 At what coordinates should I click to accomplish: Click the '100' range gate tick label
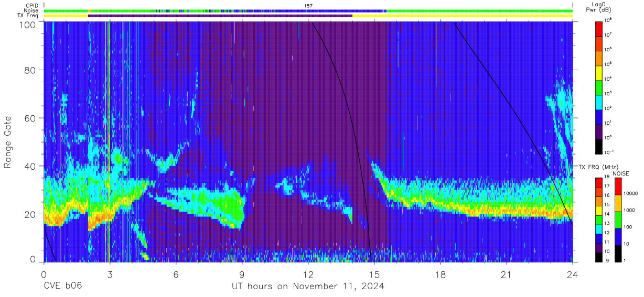[29, 24]
